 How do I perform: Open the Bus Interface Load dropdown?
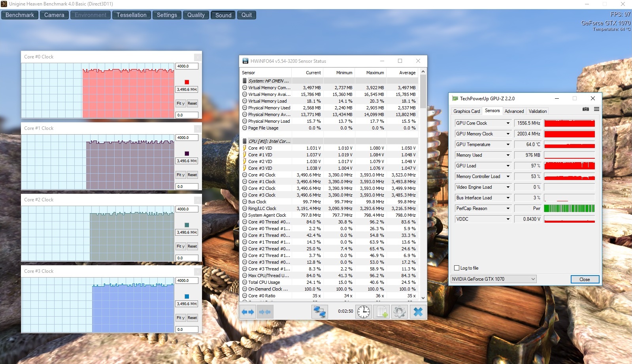pos(508,198)
